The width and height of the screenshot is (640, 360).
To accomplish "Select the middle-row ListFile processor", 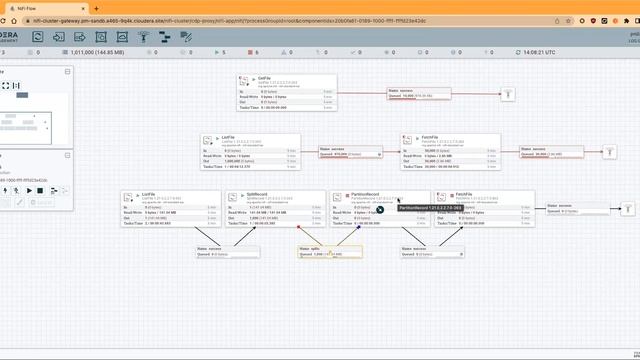I will [x=251, y=152].
